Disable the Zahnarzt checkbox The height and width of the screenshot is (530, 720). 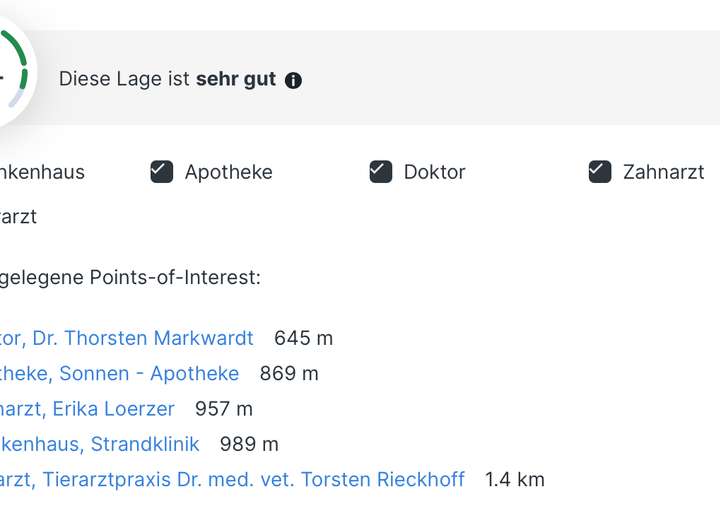pos(600,172)
